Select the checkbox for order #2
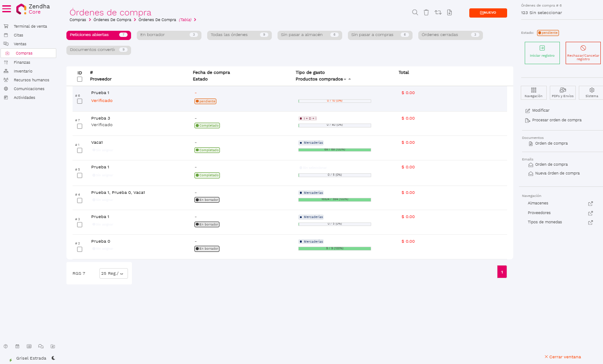Image resolution: width=603 pixels, height=364 pixels. [80, 249]
